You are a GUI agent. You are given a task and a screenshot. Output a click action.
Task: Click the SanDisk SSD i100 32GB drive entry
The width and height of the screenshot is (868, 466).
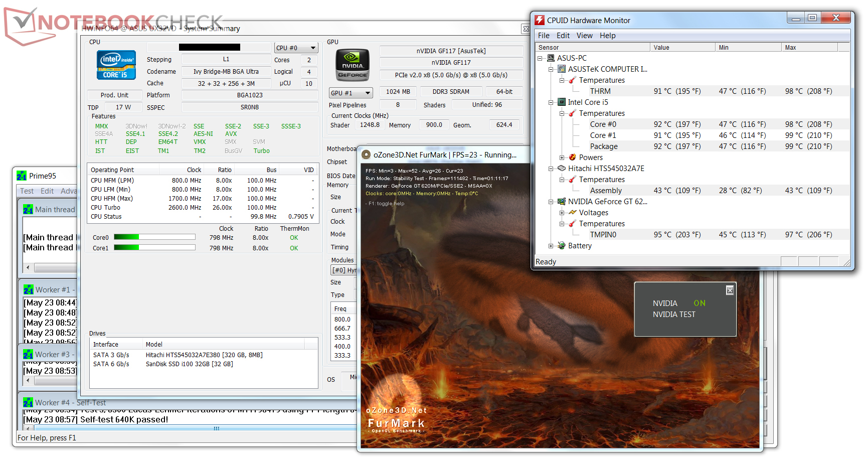(x=204, y=364)
